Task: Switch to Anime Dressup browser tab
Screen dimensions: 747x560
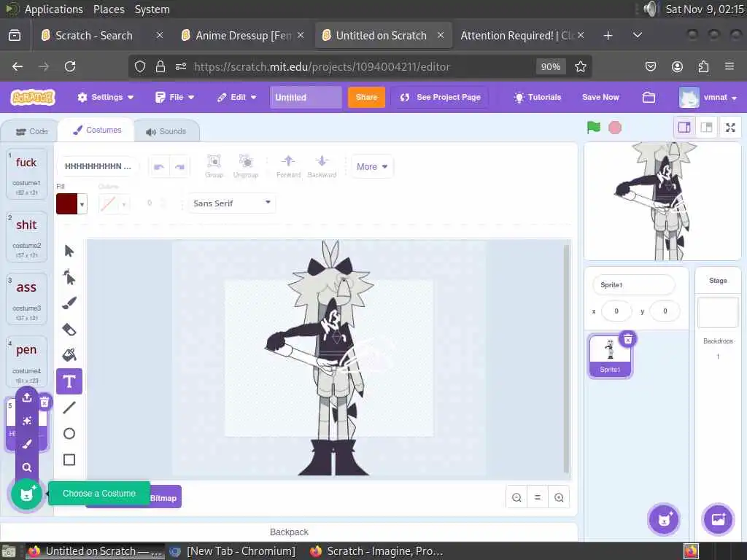Action: coord(243,35)
